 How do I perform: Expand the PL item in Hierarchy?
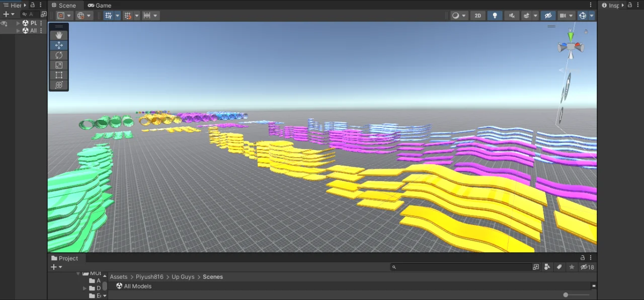click(x=18, y=23)
